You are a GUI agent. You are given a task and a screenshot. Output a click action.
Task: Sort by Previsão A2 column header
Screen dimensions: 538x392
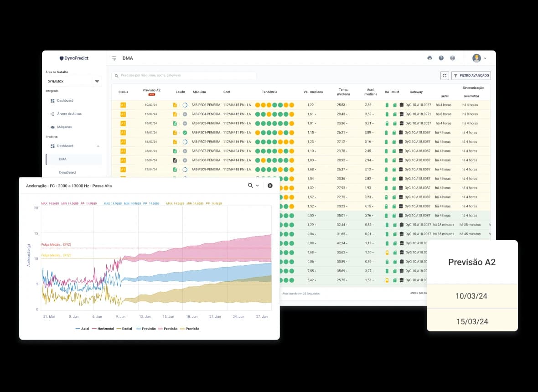[151, 90]
